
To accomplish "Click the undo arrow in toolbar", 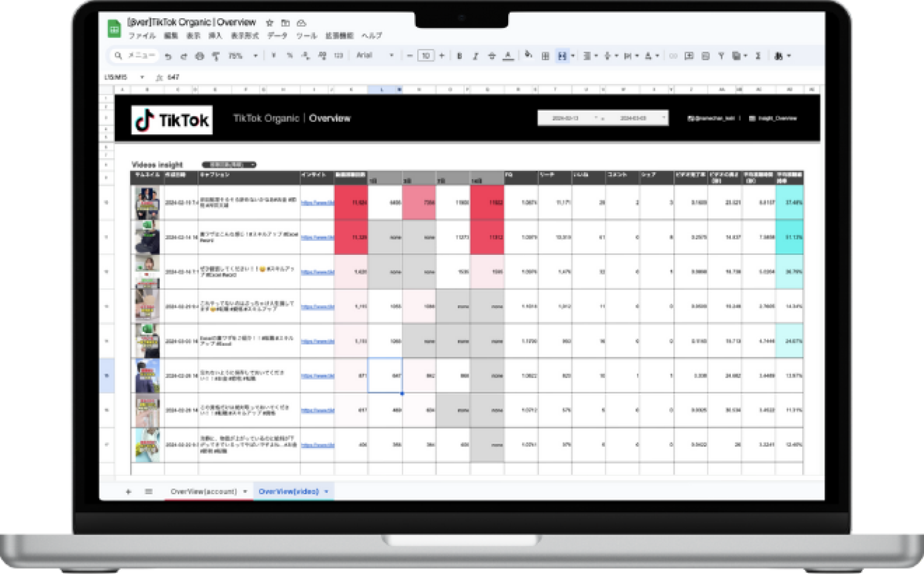I will click(168, 56).
